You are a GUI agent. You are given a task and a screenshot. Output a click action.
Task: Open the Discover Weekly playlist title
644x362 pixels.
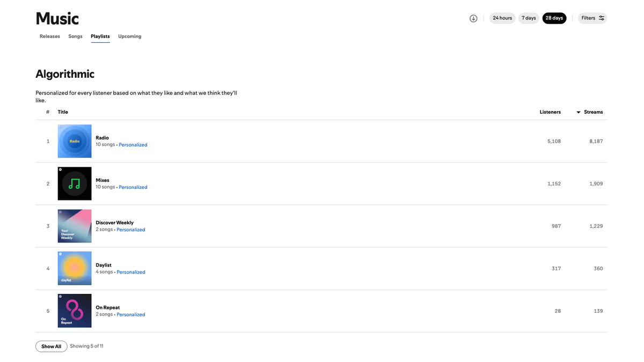[115, 223]
